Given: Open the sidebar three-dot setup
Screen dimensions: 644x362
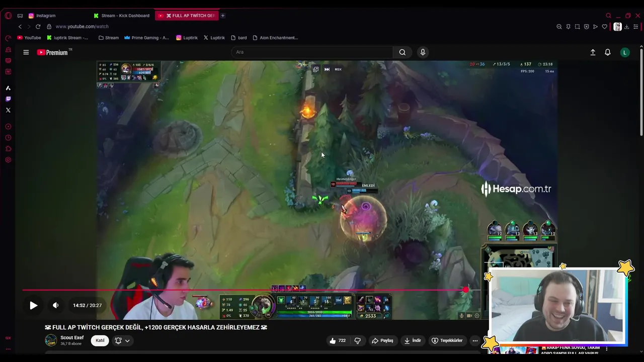Looking at the screenshot, I should click(8, 349).
